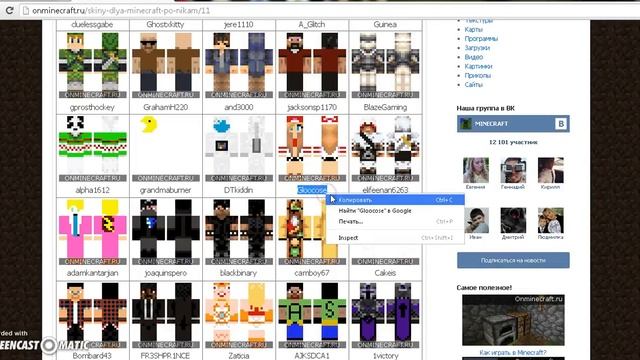
Task: Open the Zaticia orange skin thumbnail
Action: (238, 315)
